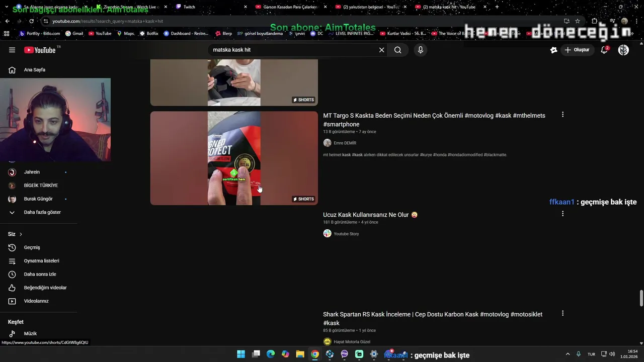The width and height of the screenshot is (644, 362).
Task: Start voice search with the microphone icon
Action: [421, 50]
